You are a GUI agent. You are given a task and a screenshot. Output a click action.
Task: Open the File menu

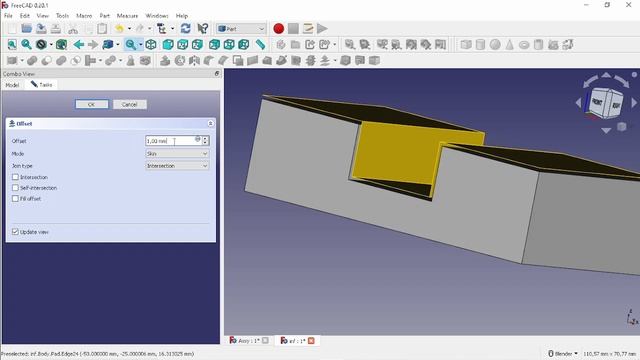(x=8, y=16)
